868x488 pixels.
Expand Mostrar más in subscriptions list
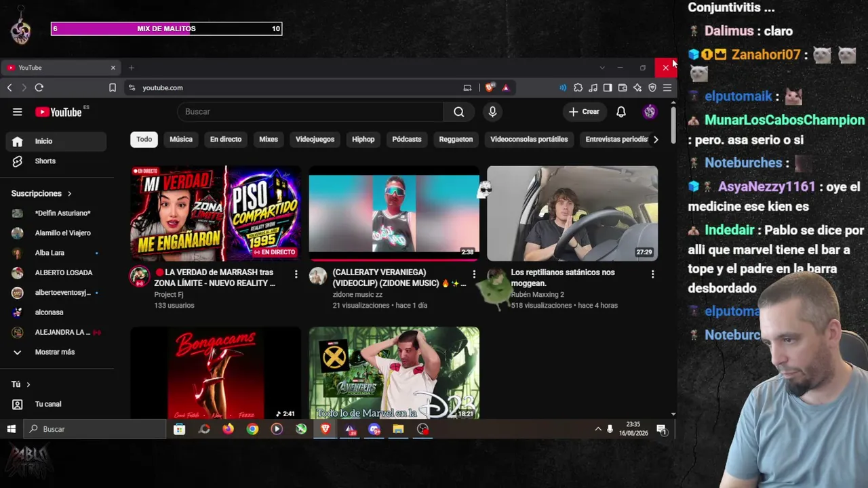tap(54, 352)
